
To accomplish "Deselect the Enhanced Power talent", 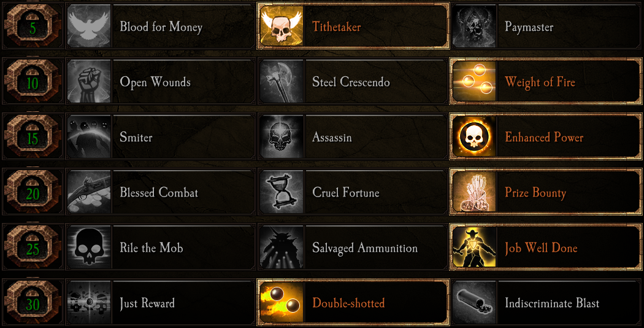I will (x=546, y=137).
